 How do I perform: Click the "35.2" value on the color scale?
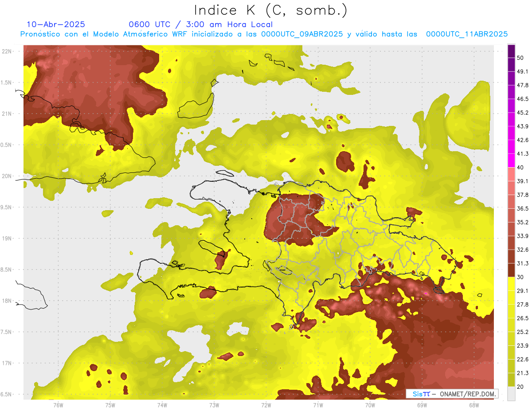(523, 222)
